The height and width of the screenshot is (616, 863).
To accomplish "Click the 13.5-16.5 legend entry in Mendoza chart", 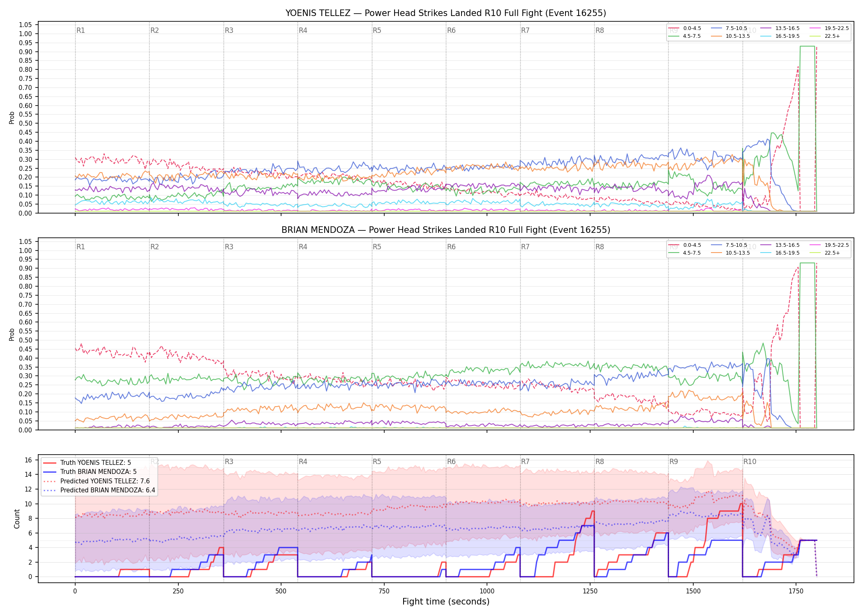I will pyautogui.click(x=780, y=245).
